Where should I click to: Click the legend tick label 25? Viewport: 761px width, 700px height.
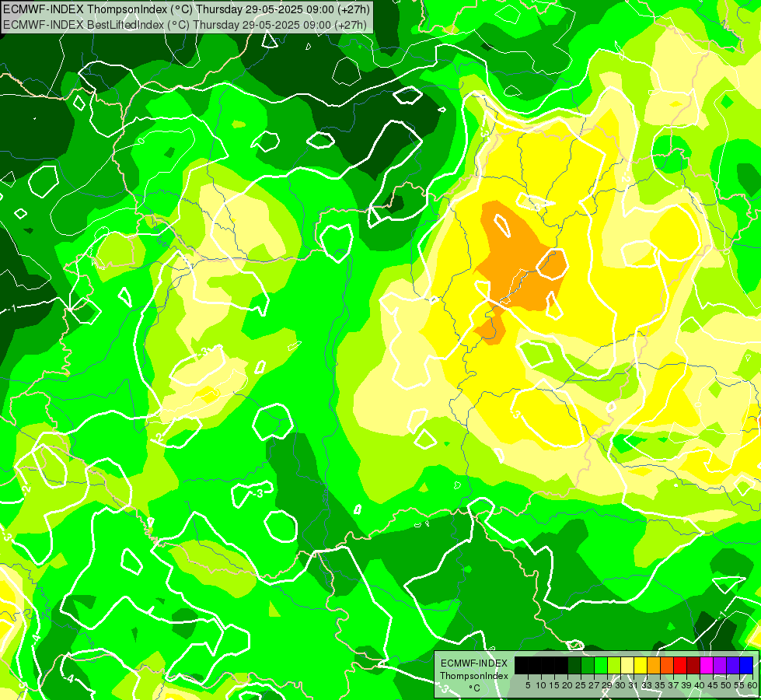pos(581,685)
